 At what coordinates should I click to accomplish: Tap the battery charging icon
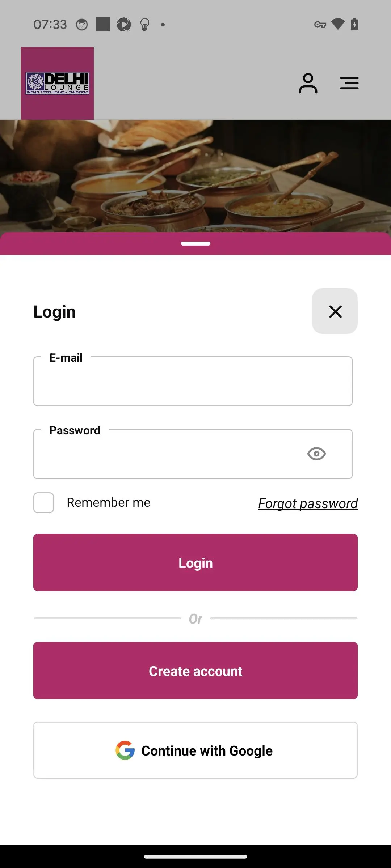[x=354, y=24]
